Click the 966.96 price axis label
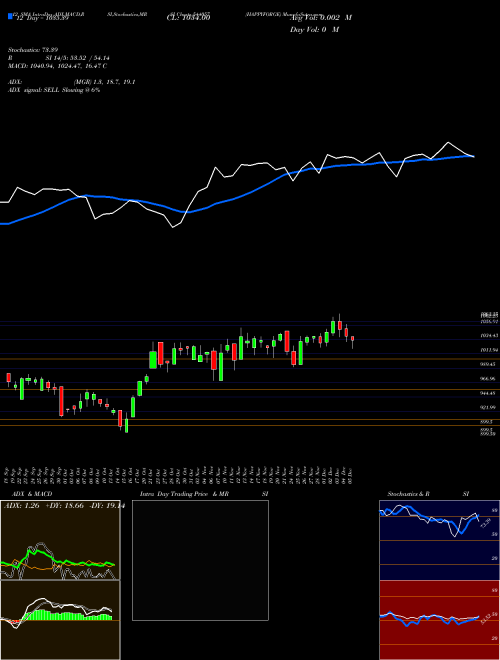Screen dimensions: 500x660 coord(490,379)
